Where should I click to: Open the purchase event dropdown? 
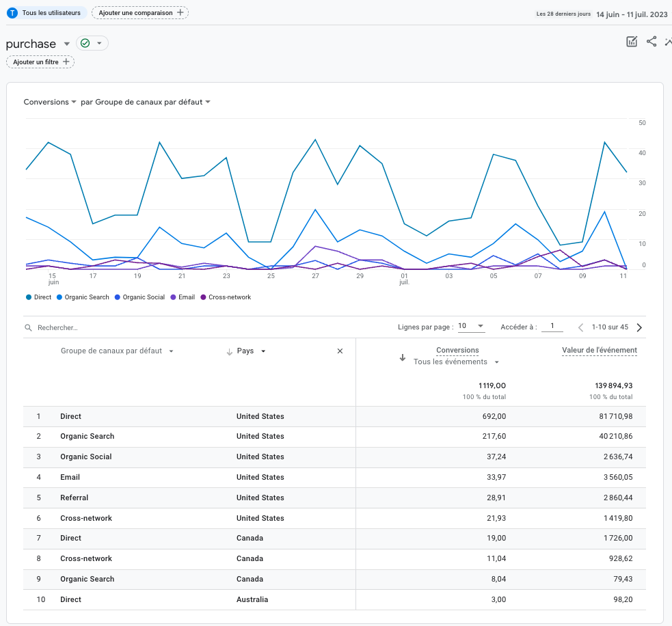tap(66, 44)
